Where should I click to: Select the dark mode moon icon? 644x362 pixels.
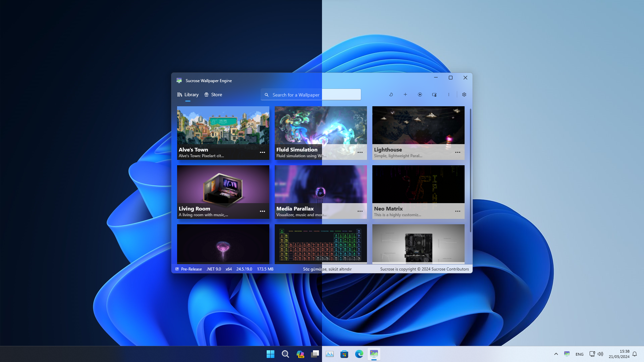pyautogui.click(x=391, y=95)
